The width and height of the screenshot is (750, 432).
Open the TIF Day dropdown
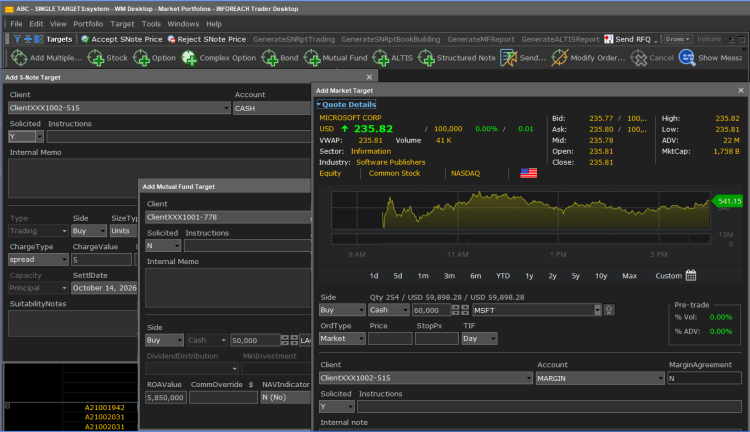coord(493,339)
